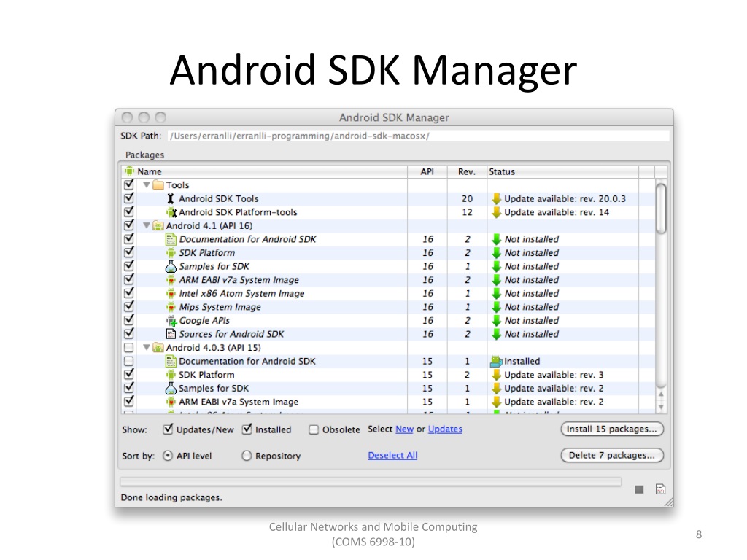747x560 pixels.
Task: Click the yellow arrow beside rev. 14 update
Action: tap(496, 212)
